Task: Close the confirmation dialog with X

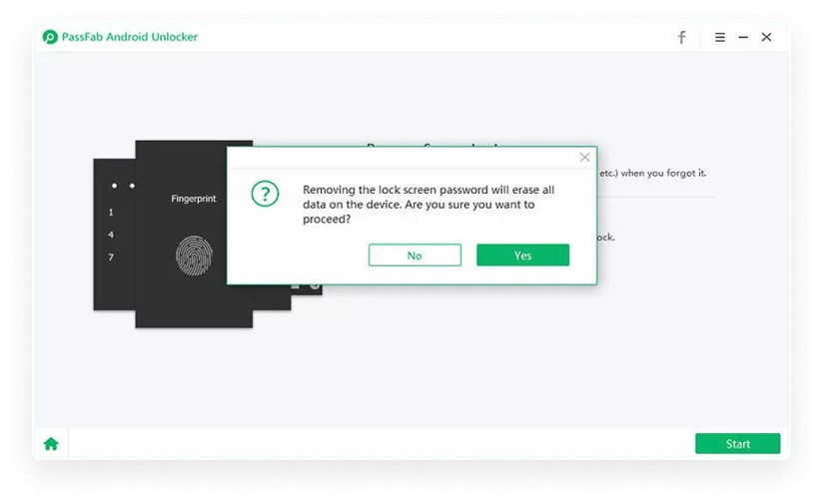Action: (x=584, y=158)
